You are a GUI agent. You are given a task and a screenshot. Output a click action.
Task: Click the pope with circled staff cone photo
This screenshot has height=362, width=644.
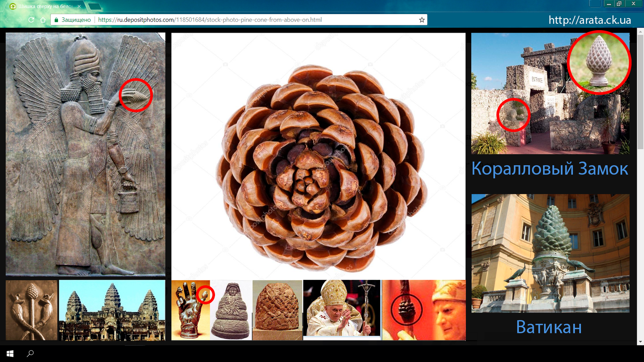pos(424,310)
